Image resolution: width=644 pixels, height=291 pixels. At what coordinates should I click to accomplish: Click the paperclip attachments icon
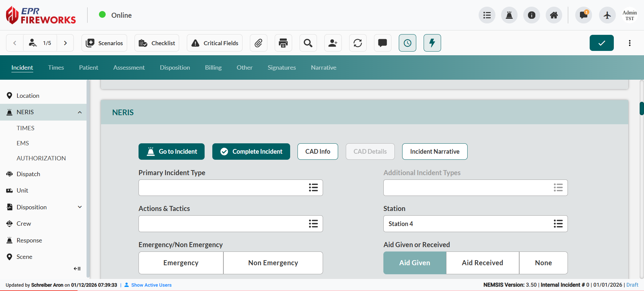(258, 43)
